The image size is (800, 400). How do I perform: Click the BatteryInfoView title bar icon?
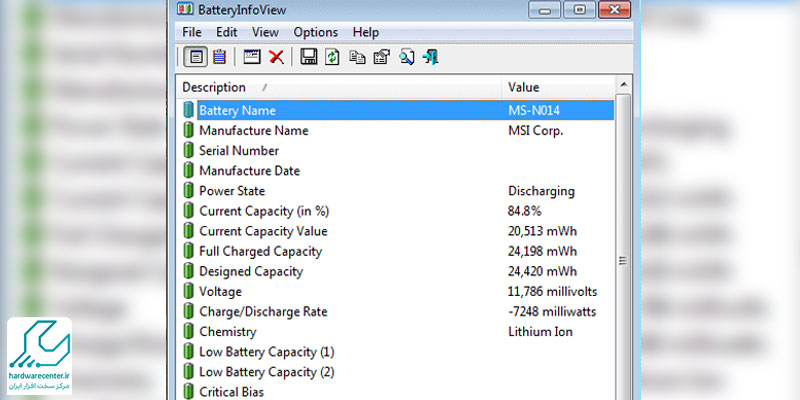point(185,9)
